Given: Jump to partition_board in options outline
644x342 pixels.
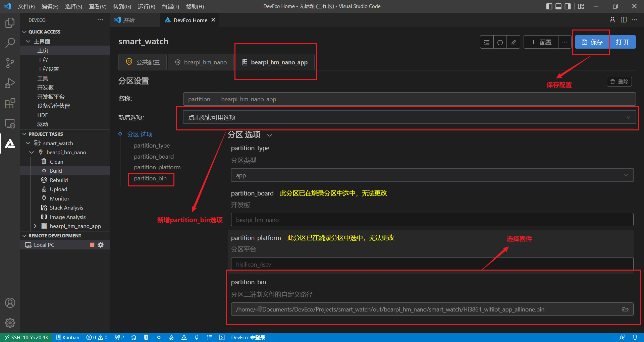Looking at the screenshot, I should [x=154, y=157].
